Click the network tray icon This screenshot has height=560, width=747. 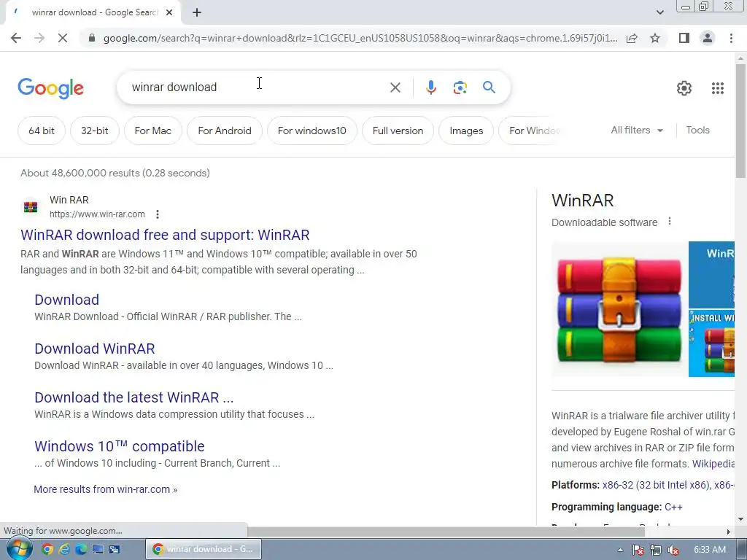point(656,550)
